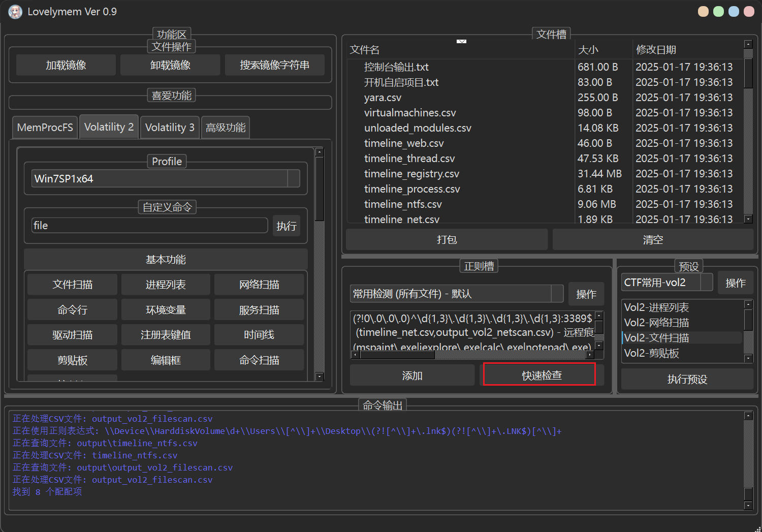762x532 pixels.
Task: Click the Volatility panel scroll-down arrow
Action: [320, 377]
